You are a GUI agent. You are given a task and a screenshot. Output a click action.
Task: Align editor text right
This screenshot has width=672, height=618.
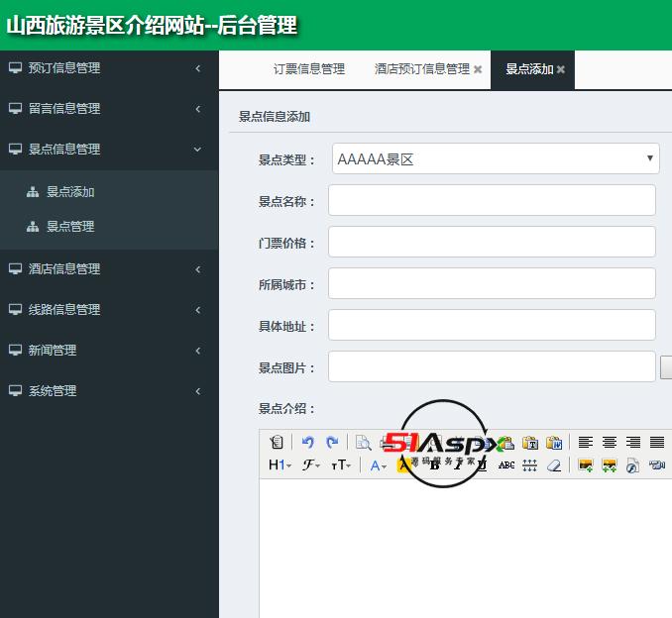pyautogui.click(x=633, y=442)
